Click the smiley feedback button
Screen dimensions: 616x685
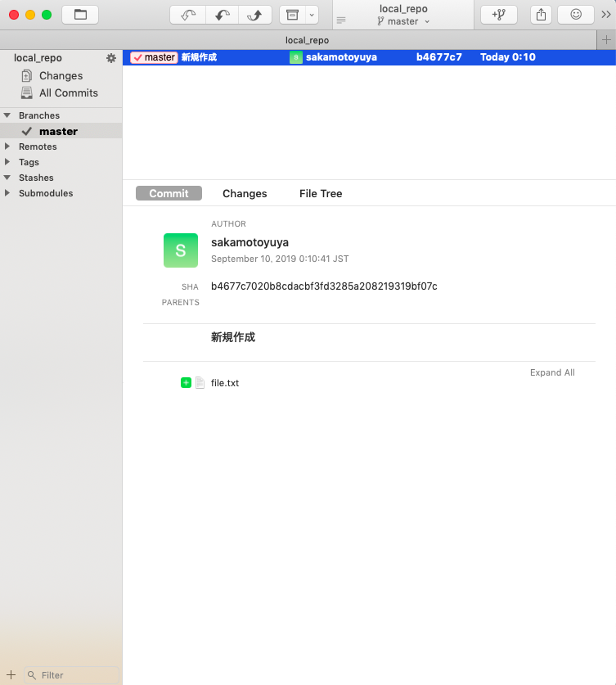coord(576,15)
